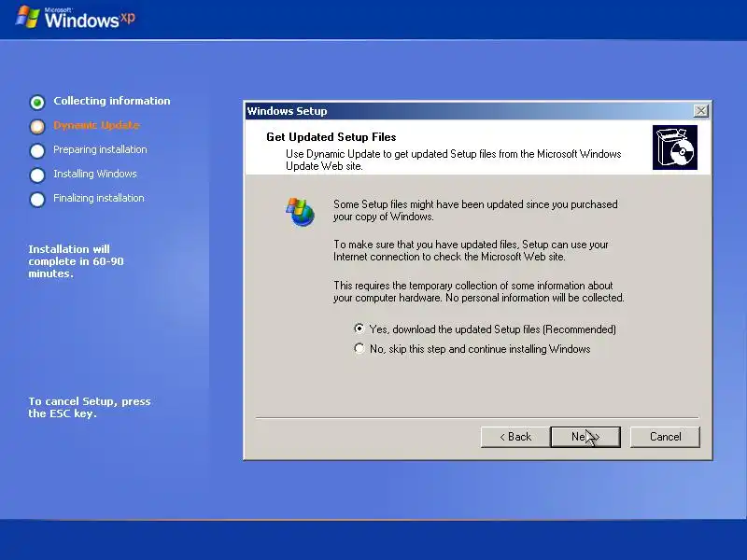Click the Windows globe update icon

300,212
